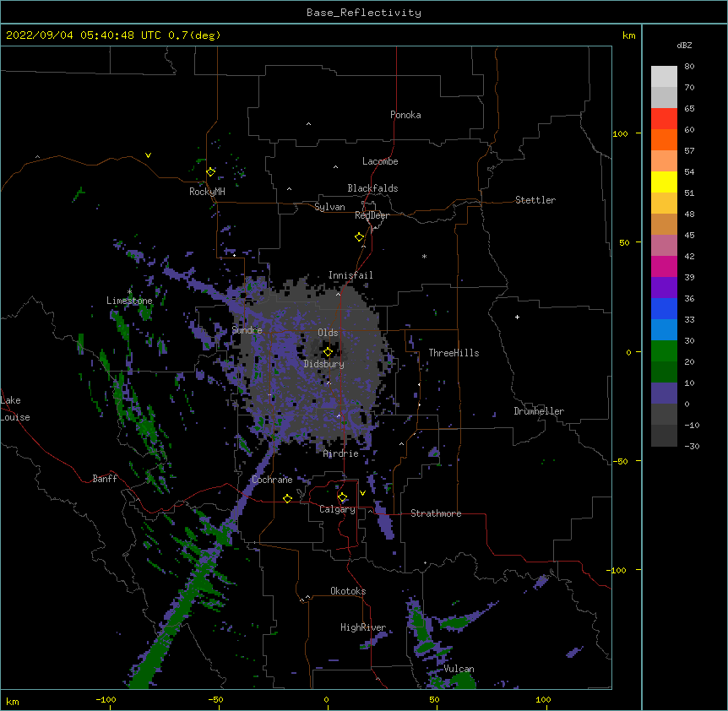728x711 pixels.
Task: Select the Limestone label
Action: [x=129, y=301]
